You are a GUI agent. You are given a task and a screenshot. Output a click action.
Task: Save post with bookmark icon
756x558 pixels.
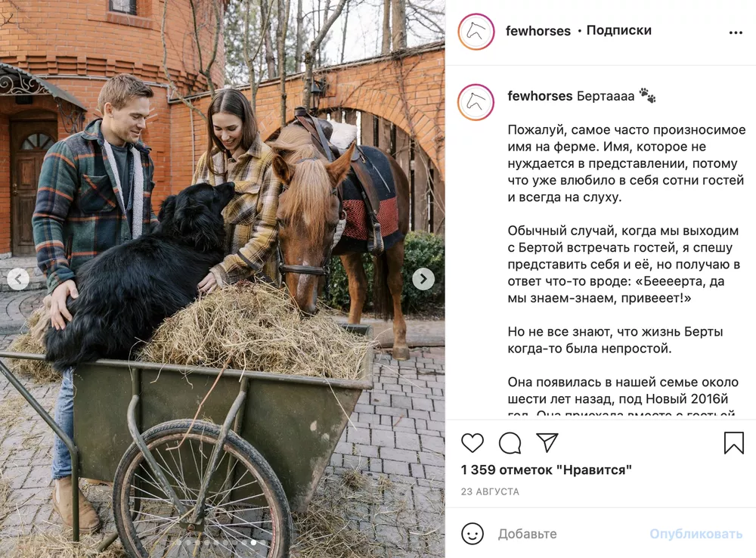734,443
